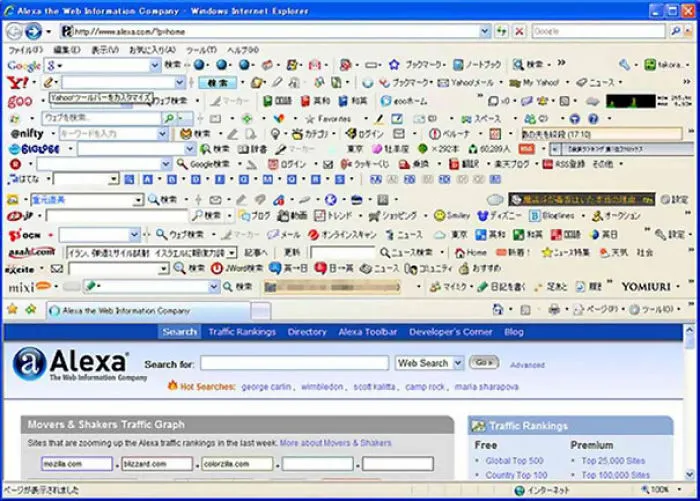
Task: Click the favorites star at tab bar left
Action: (x=12, y=309)
